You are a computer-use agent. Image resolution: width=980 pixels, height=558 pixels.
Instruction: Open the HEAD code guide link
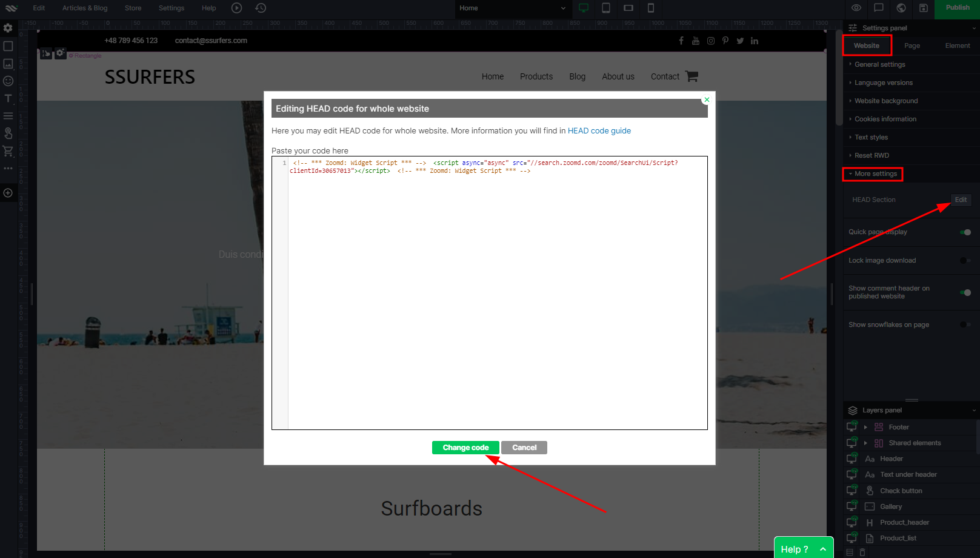point(599,130)
